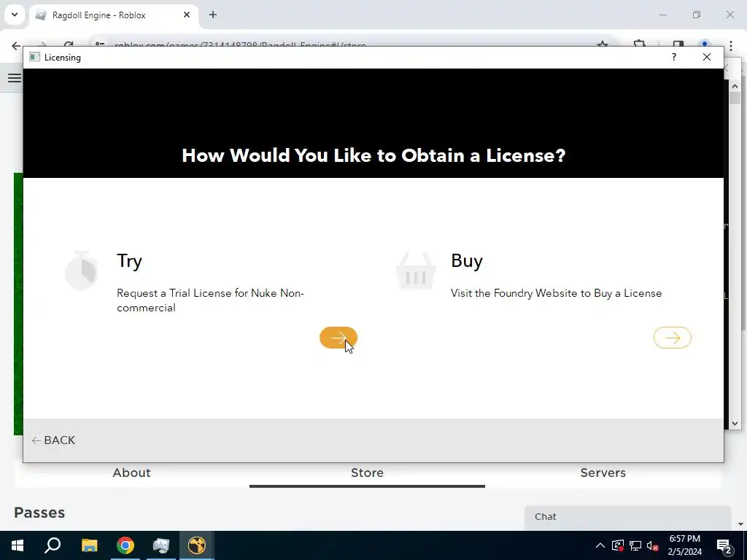
Task: Switch to the Store tab on Roblox page
Action: (x=368, y=472)
